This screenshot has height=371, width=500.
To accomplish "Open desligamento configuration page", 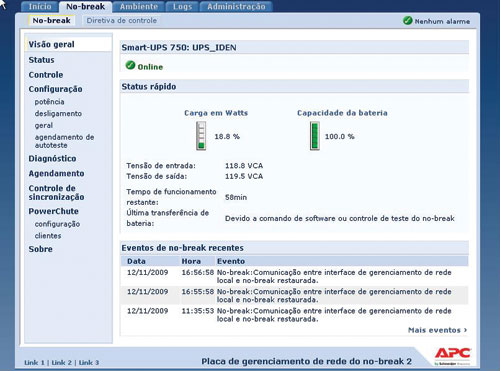I will point(58,114).
